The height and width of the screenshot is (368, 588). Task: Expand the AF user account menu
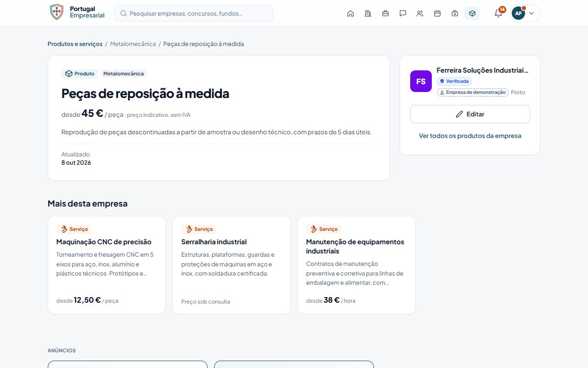coord(525,13)
